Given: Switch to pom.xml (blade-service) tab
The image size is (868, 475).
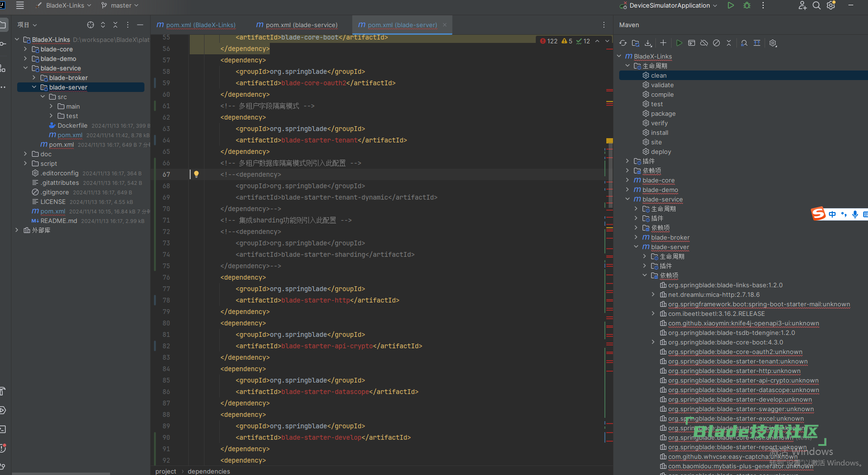Looking at the screenshot, I should [x=297, y=25].
